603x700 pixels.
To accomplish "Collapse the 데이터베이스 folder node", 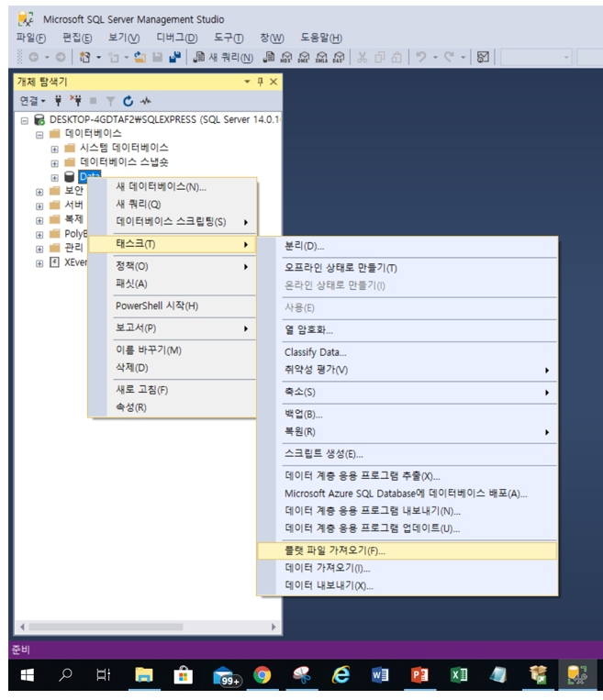I will pos(39,135).
